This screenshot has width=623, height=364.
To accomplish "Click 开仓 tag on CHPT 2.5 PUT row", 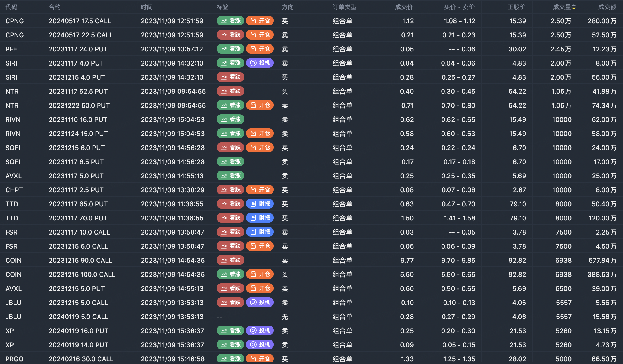I will coord(260,190).
